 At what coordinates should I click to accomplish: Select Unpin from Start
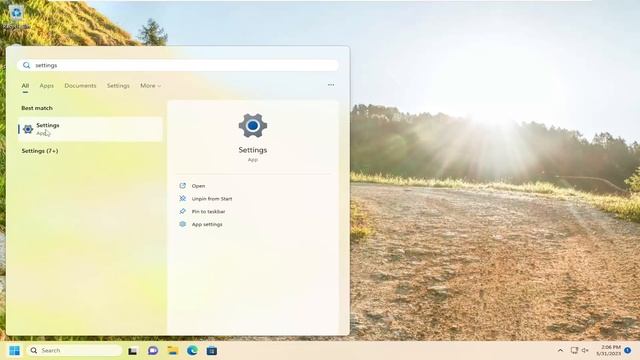pos(212,199)
